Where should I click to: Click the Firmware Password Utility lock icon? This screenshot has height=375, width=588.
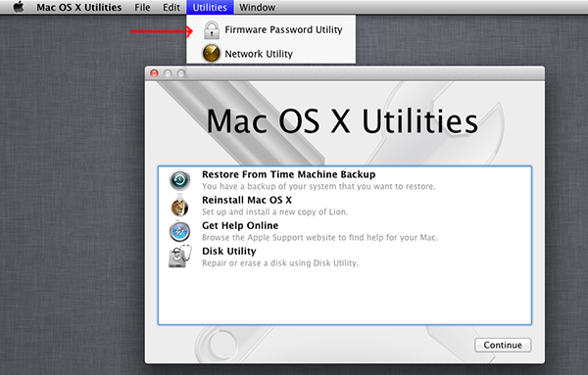point(212,30)
